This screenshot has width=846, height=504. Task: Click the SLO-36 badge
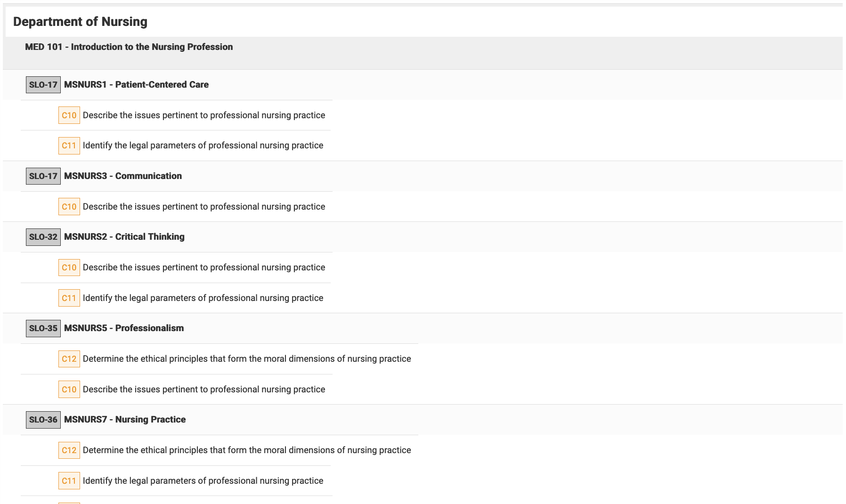(43, 420)
